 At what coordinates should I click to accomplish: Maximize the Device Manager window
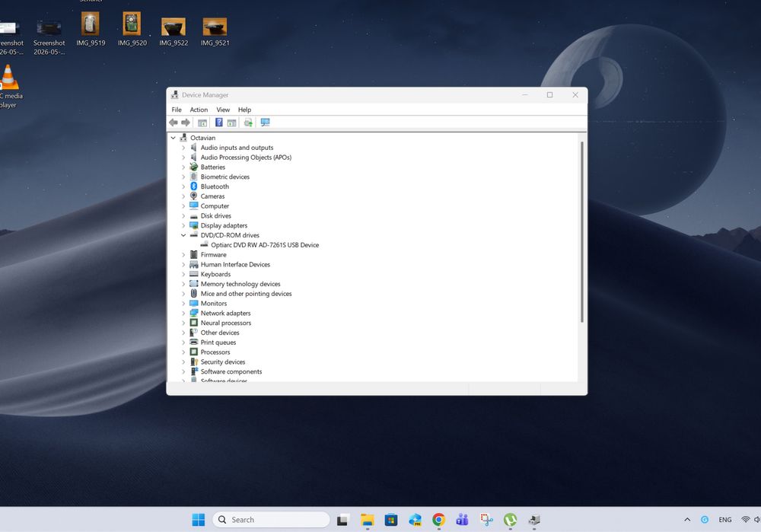click(x=550, y=94)
